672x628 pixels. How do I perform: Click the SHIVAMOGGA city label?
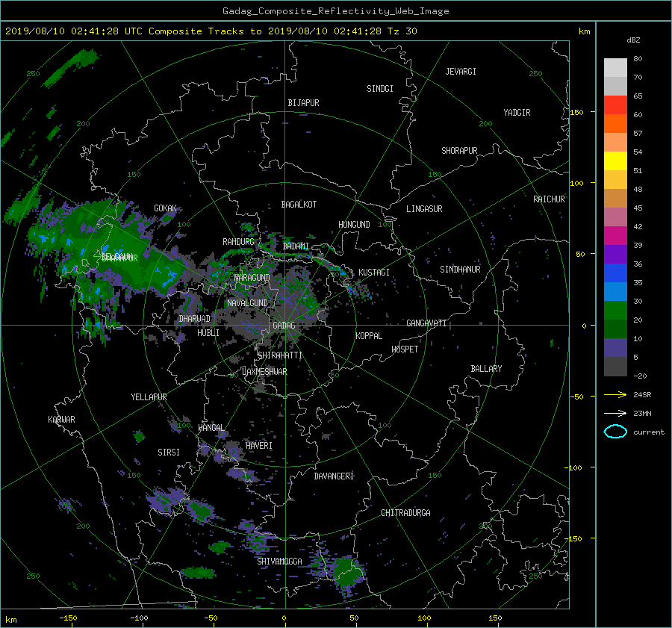(279, 562)
